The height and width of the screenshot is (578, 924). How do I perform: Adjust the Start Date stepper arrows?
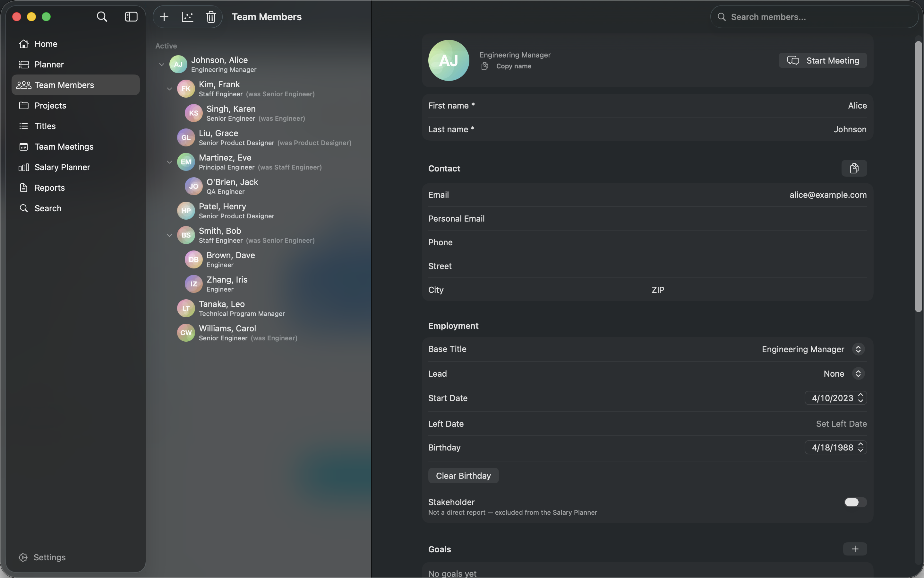point(860,398)
